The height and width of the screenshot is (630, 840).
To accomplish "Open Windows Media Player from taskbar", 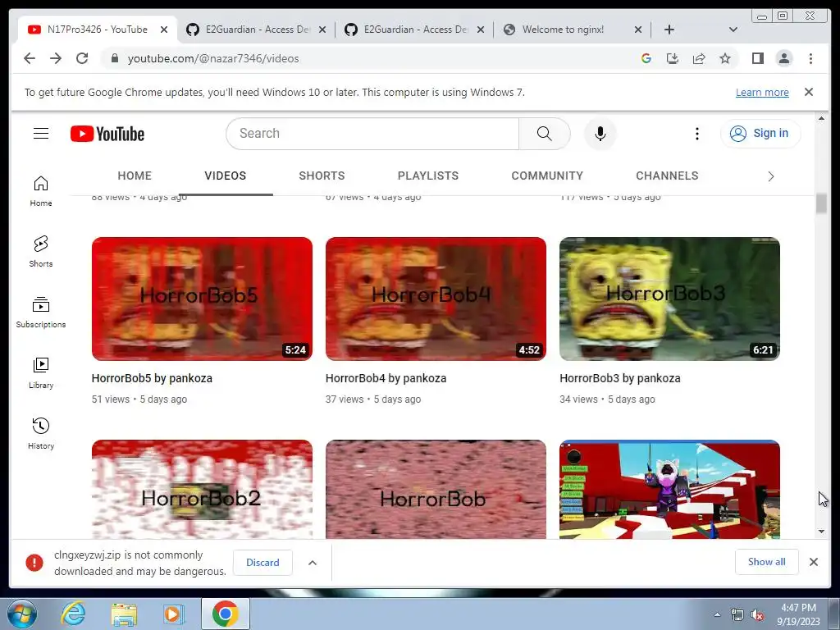I will pos(174,614).
